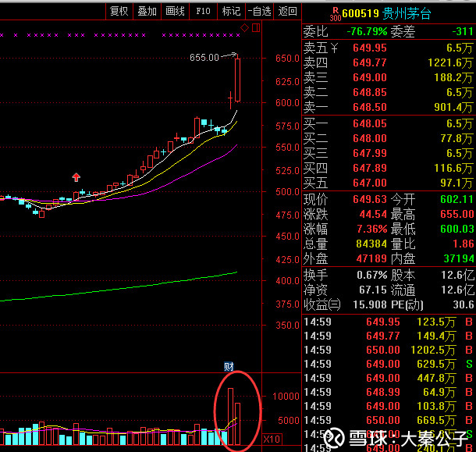Click the current price 649.63
The height and width of the screenshot is (452, 476).
click(370, 199)
